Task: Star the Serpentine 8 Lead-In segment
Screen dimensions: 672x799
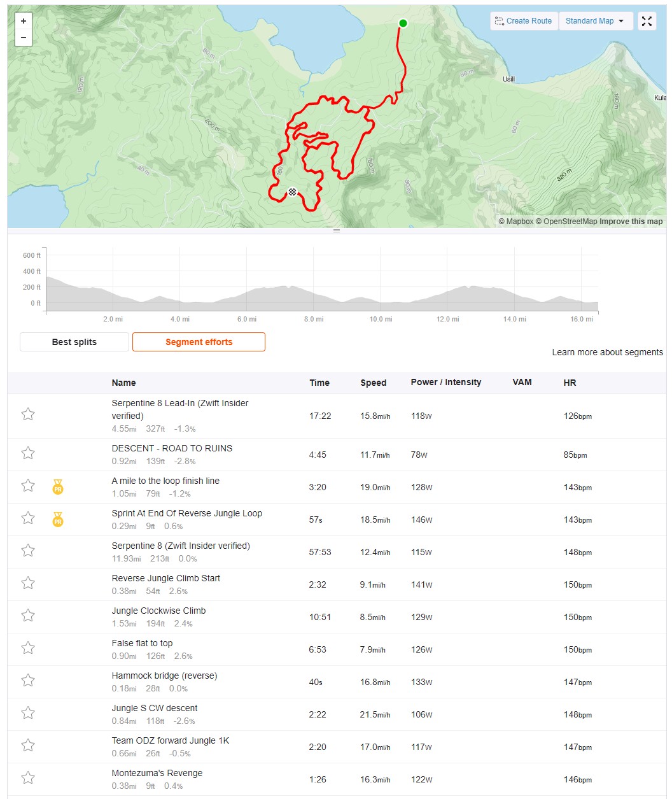Action: 28,414
